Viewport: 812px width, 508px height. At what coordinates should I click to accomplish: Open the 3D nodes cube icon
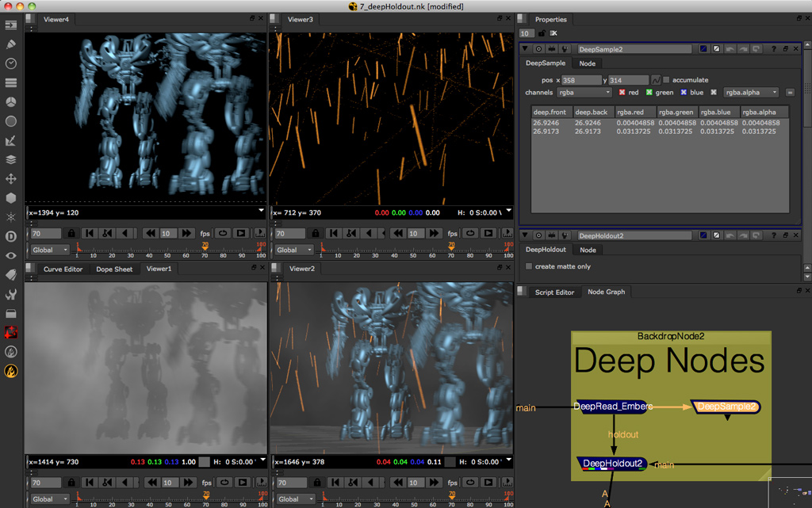(x=11, y=198)
